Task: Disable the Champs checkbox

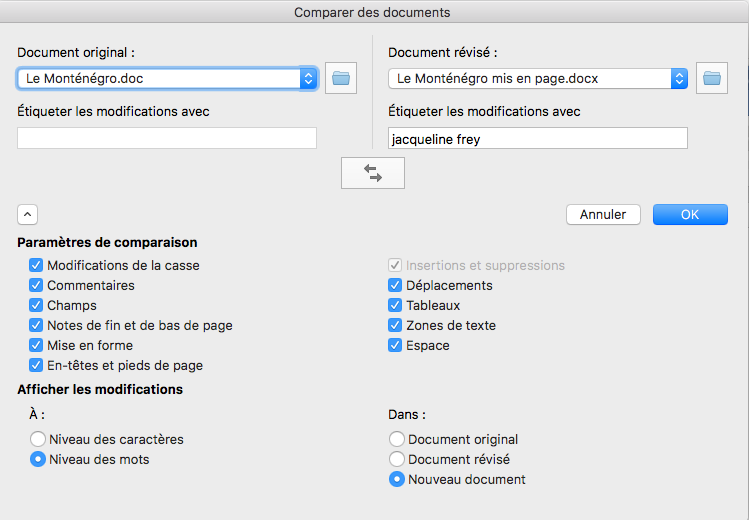Action: click(x=36, y=306)
